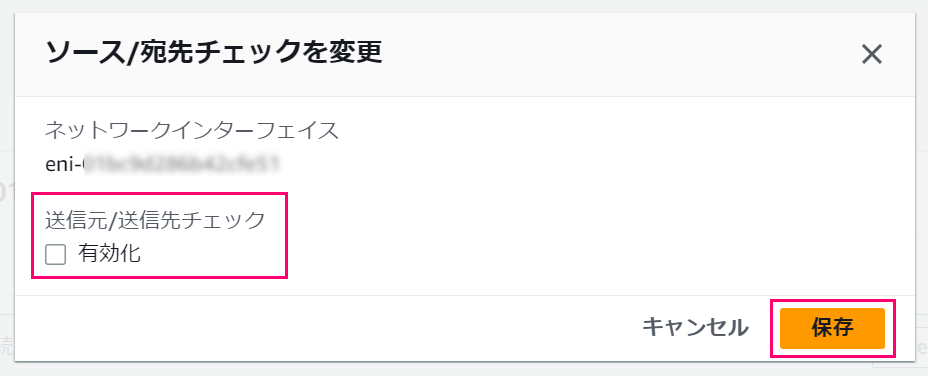Close the dialog with the X icon
Image resolution: width=928 pixels, height=376 pixels.
point(871,54)
